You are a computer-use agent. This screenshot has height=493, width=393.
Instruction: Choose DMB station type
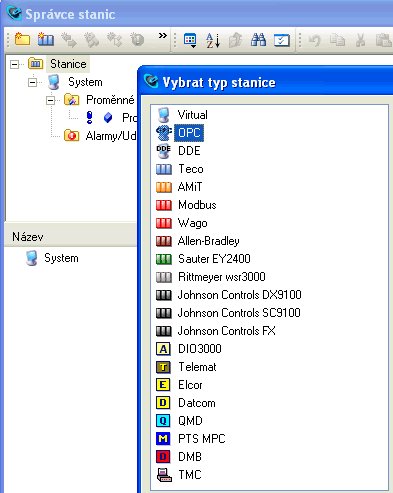(190, 457)
